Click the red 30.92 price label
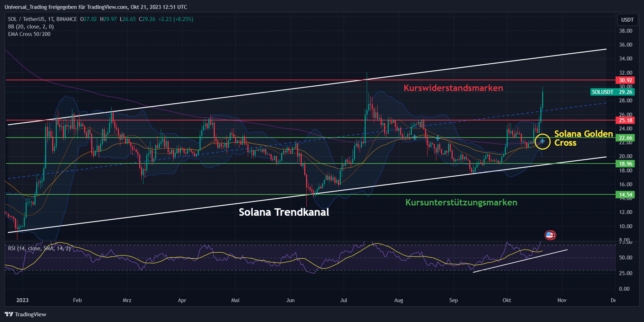 pos(626,80)
